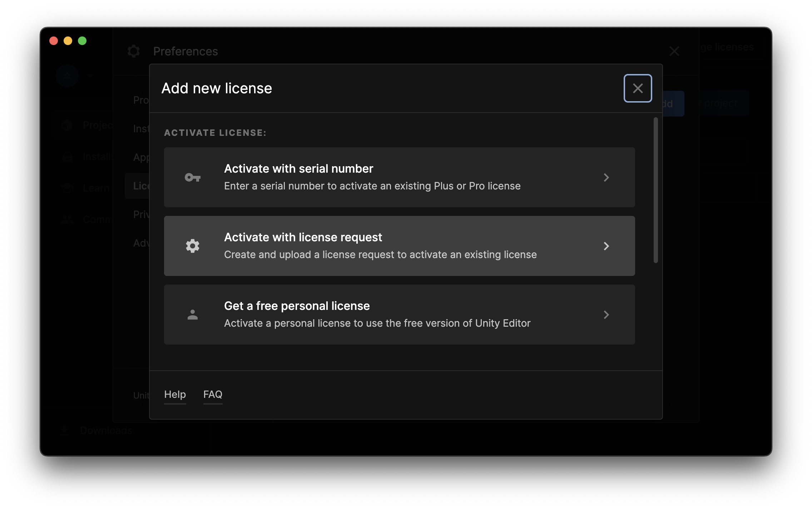Close the Preferences window with X

tap(674, 51)
